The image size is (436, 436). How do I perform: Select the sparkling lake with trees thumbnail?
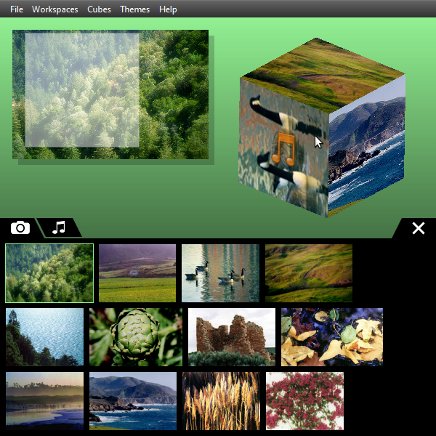pyautogui.click(x=45, y=337)
